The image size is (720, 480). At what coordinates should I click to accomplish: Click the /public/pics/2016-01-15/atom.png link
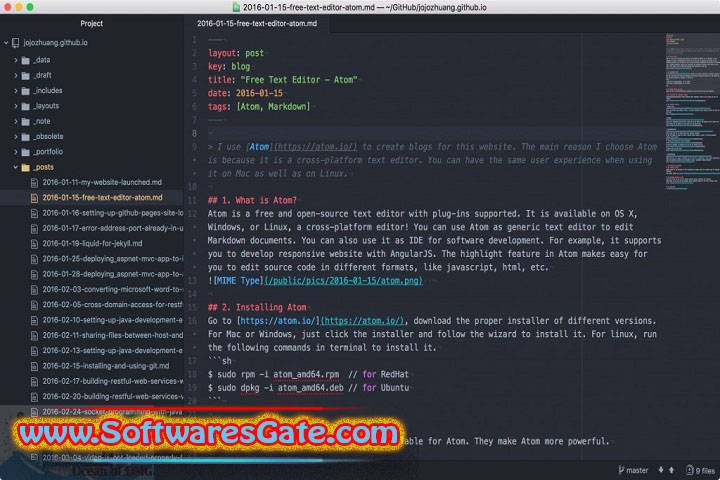pyautogui.click(x=343, y=281)
